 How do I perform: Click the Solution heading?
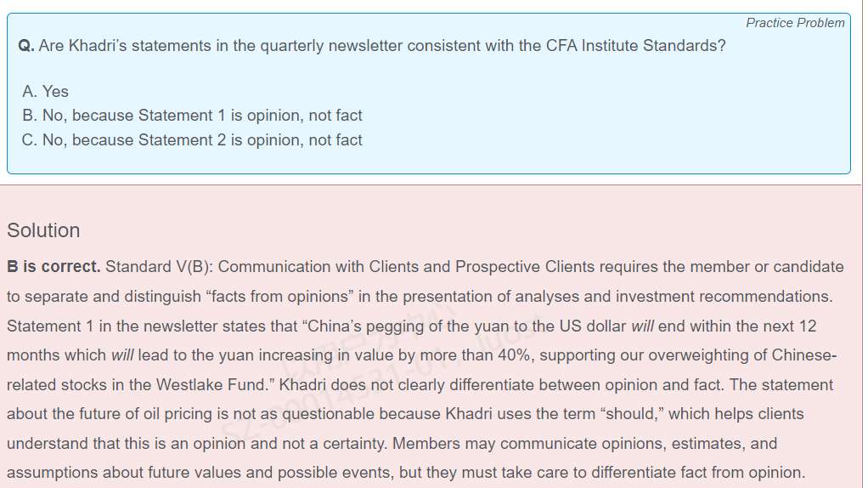[43, 230]
